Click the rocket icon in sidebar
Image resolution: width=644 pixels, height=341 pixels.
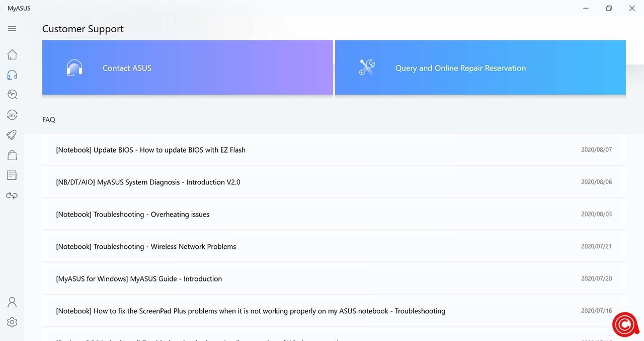[x=12, y=135]
